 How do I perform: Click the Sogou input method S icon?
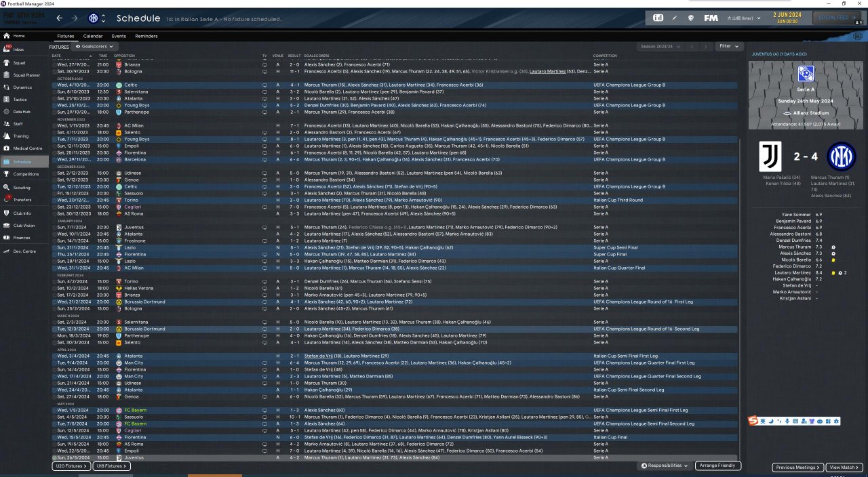pos(753,421)
